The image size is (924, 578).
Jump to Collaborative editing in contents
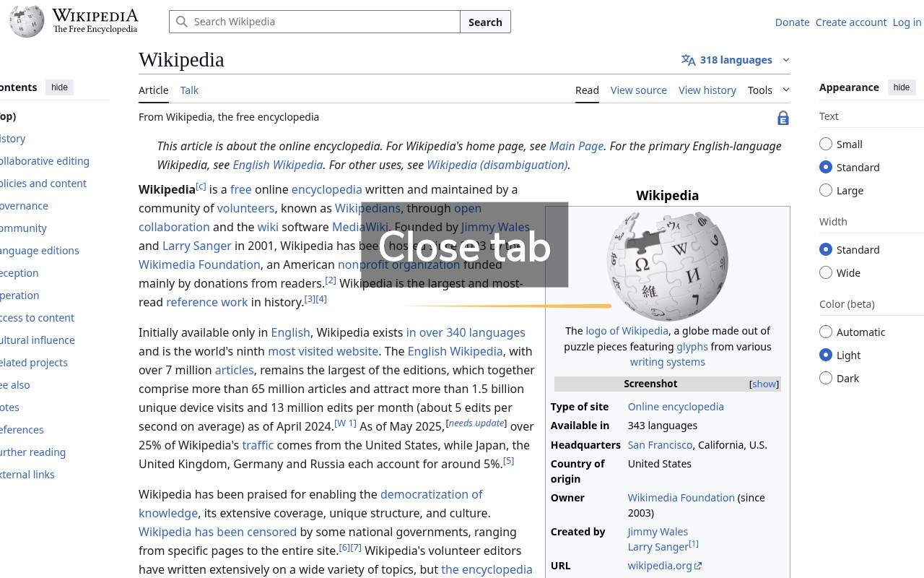(x=43, y=161)
